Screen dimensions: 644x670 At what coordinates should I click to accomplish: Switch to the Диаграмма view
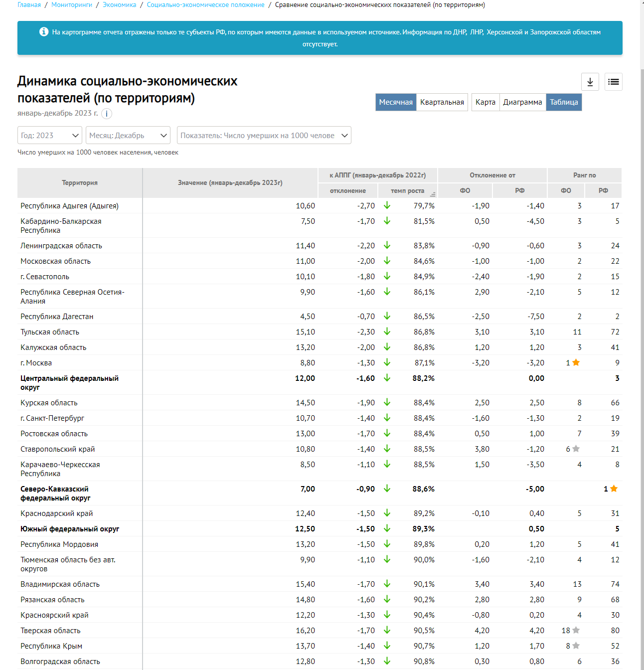[522, 102]
